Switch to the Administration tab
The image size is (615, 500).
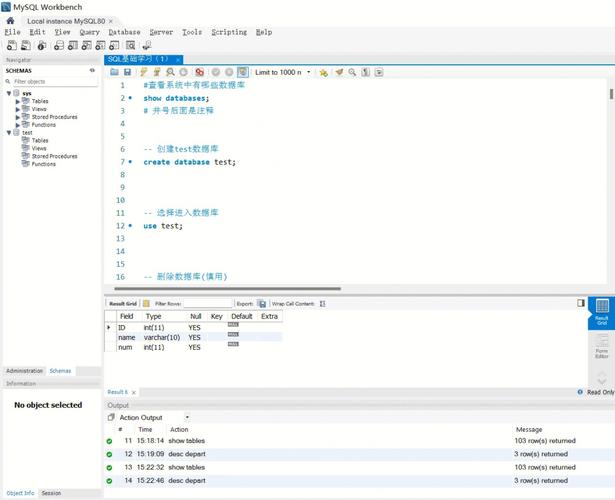point(24,371)
